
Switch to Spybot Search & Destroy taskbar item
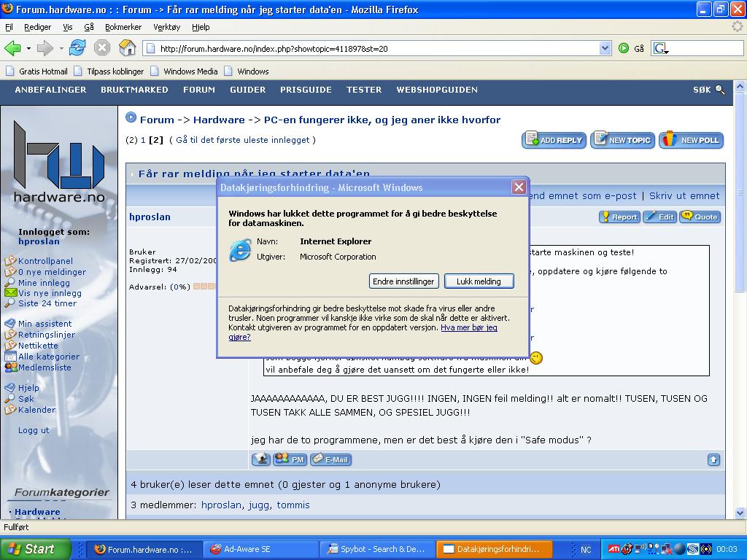pyautogui.click(x=376, y=549)
